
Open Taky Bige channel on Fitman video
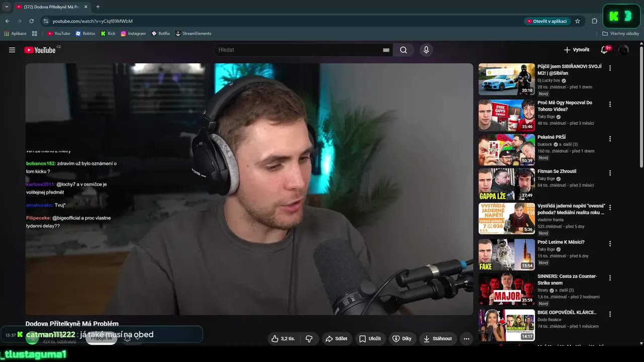[x=546, y=178]
